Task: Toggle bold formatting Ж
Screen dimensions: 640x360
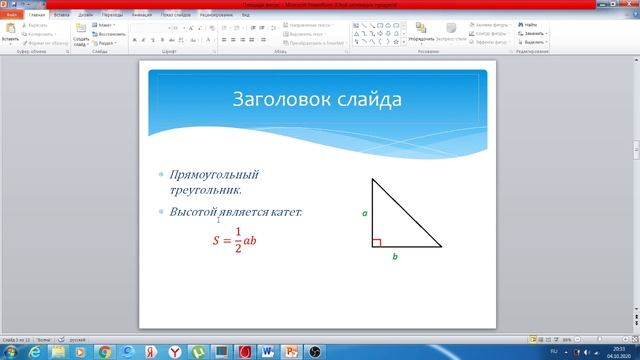Action: coord(134,40)
